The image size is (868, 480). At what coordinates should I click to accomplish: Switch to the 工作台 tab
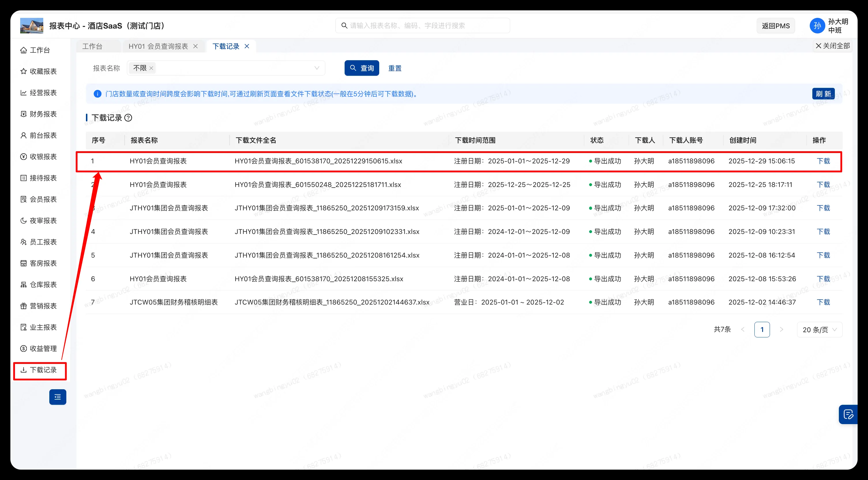point(92,46)
